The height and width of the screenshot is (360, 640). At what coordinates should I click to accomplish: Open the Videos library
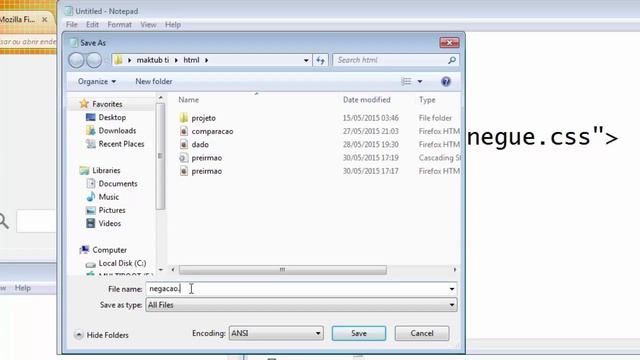click(x=110, y=224)
